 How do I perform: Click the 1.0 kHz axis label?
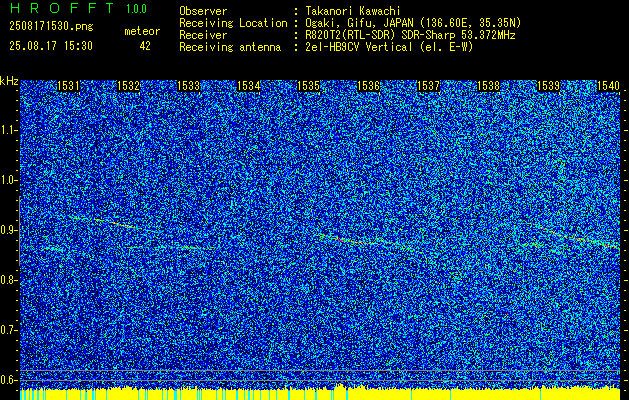coord(8,180)
